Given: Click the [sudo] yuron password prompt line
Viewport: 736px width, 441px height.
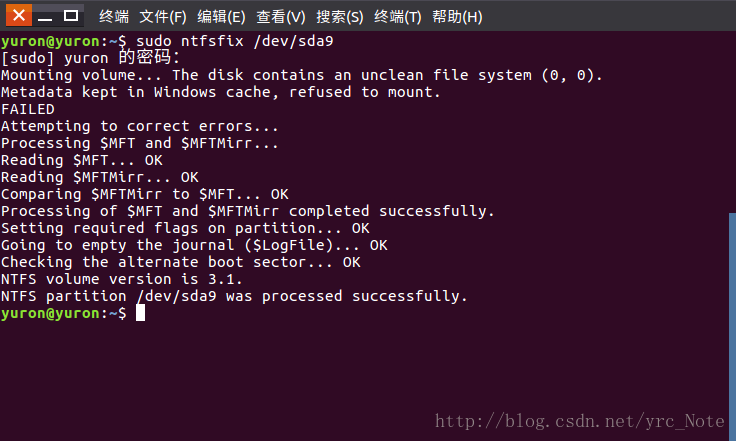Looking at the screenshot, I should (91, 58).
